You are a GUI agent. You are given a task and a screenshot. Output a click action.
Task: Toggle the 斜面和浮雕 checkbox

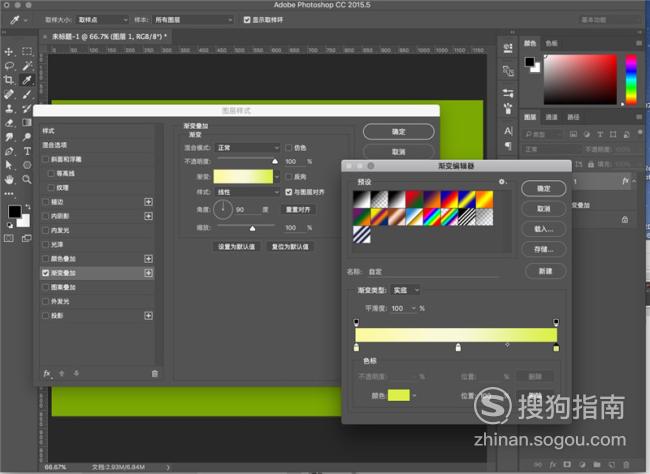click(x=46, y=159)
